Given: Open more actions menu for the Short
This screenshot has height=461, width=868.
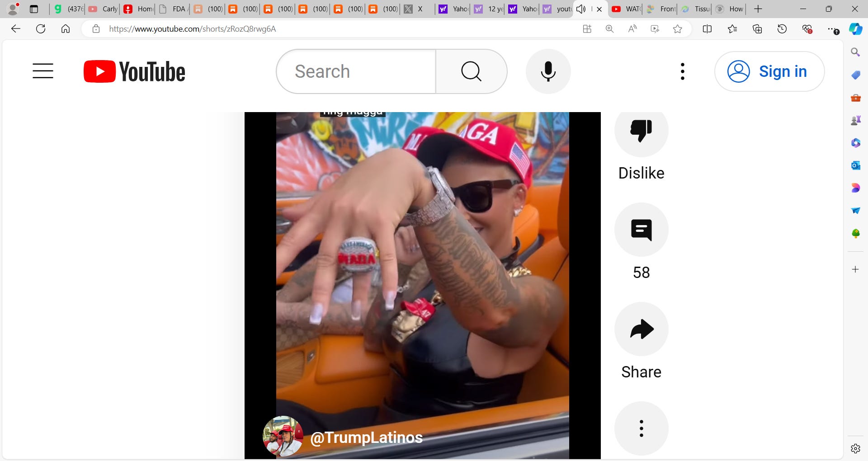Looking at the screenshot, I should tap(641, 428).
